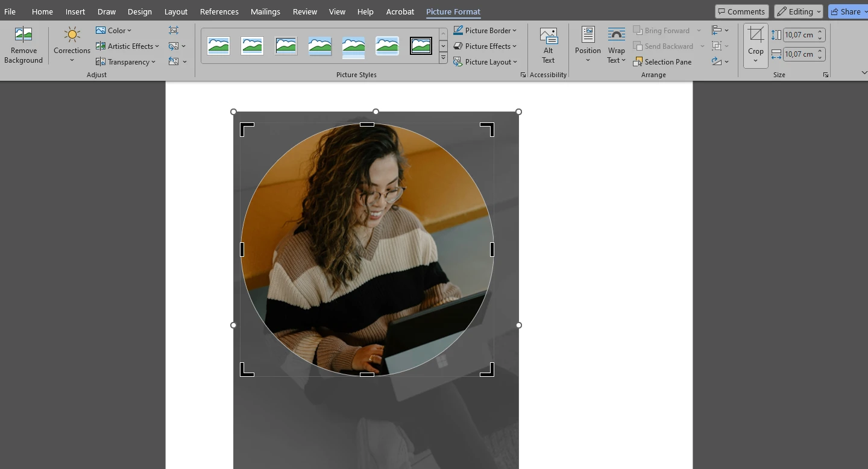This screenshot has width=868, height=469.
Task: Switch to the Acrobat tab
Action: (400, 11)
